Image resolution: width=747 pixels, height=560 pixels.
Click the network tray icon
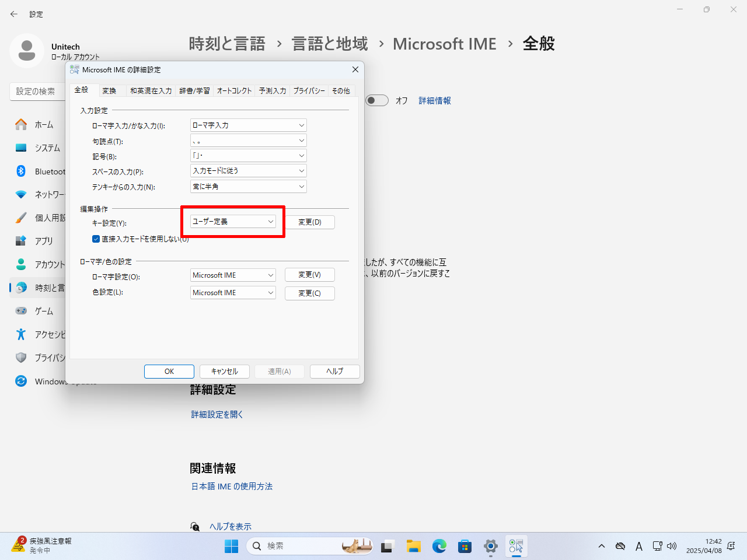coord(657,546)
